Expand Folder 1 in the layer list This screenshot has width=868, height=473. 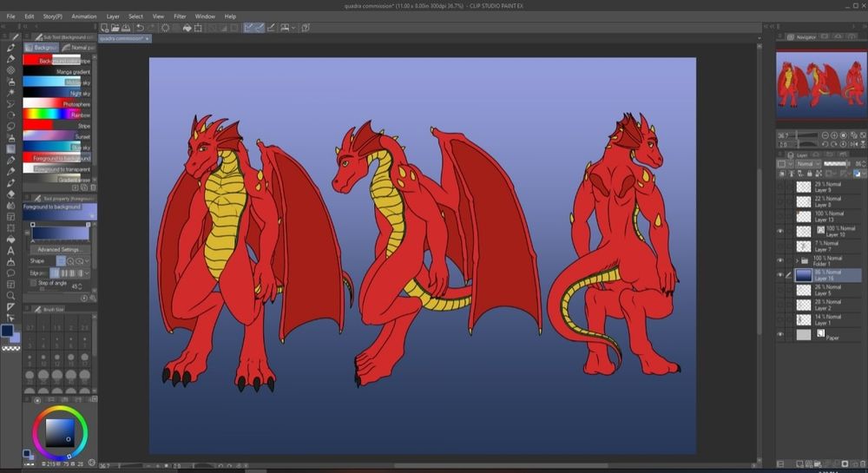tap(798, 259)
